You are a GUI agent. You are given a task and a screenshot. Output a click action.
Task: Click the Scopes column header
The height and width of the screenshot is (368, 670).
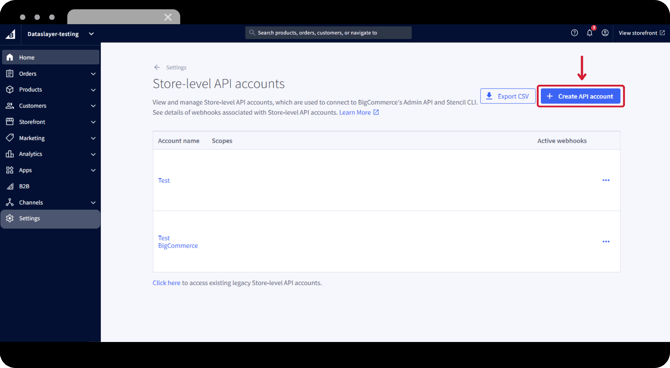(x=222, y=141)
